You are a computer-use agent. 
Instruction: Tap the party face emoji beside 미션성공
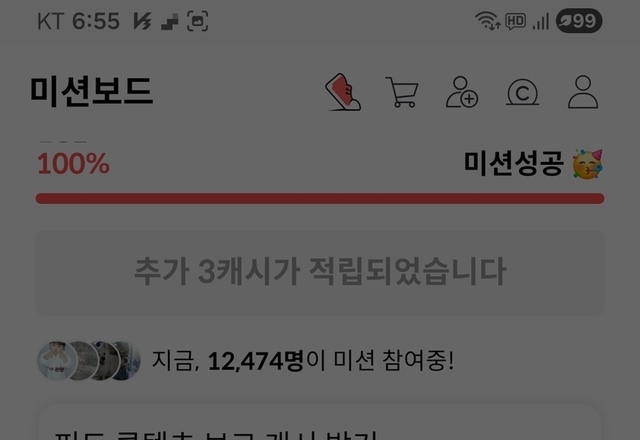[587, 164]
